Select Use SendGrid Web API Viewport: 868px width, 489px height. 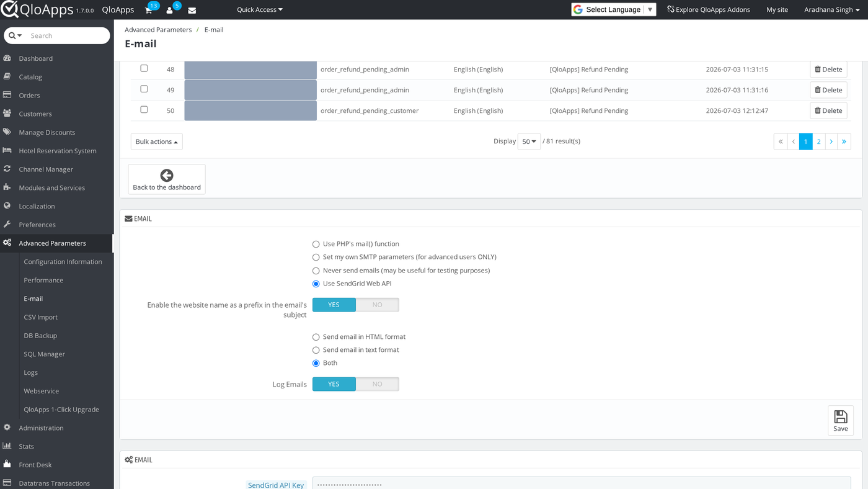(316, 284)
